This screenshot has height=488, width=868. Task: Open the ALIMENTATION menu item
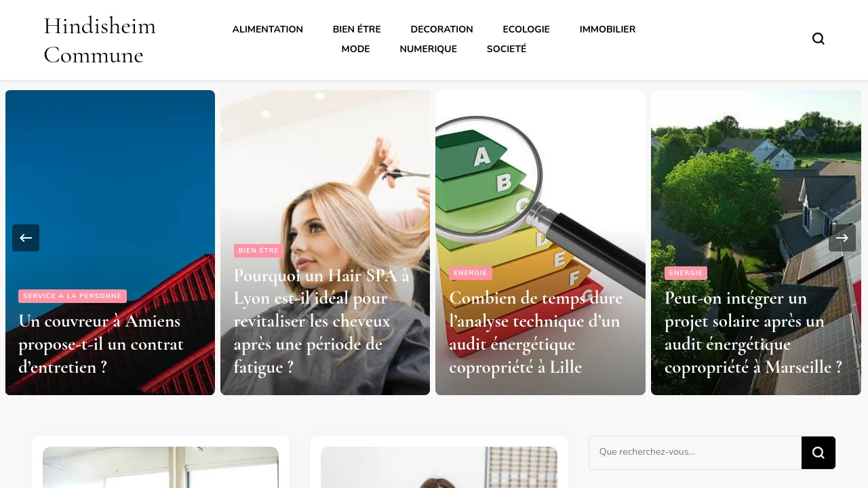268,29
